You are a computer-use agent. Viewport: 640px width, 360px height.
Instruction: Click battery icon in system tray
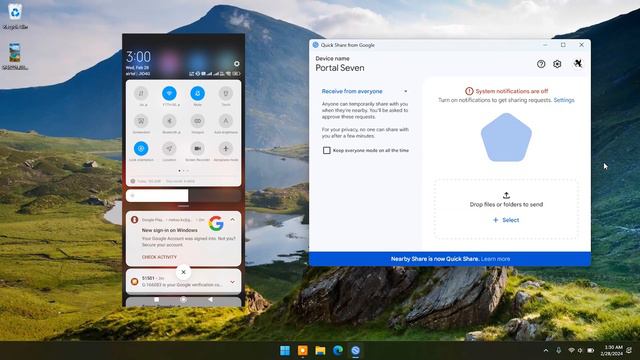point(590,350)
